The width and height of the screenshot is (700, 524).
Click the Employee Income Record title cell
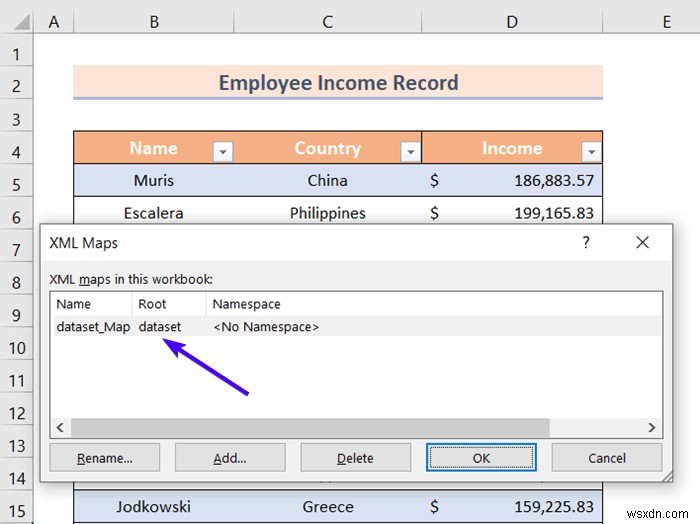coord(338,83)
